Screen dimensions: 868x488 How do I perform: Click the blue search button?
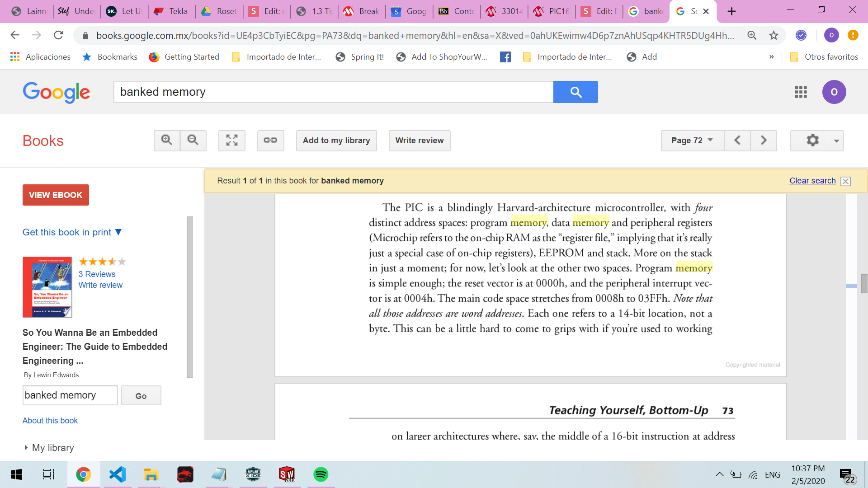click(x=576, y=92)
